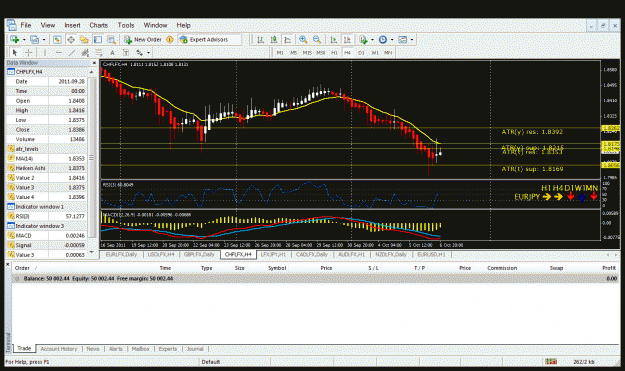
Task: Select the MACD row in Data Window
Action: 46,236
